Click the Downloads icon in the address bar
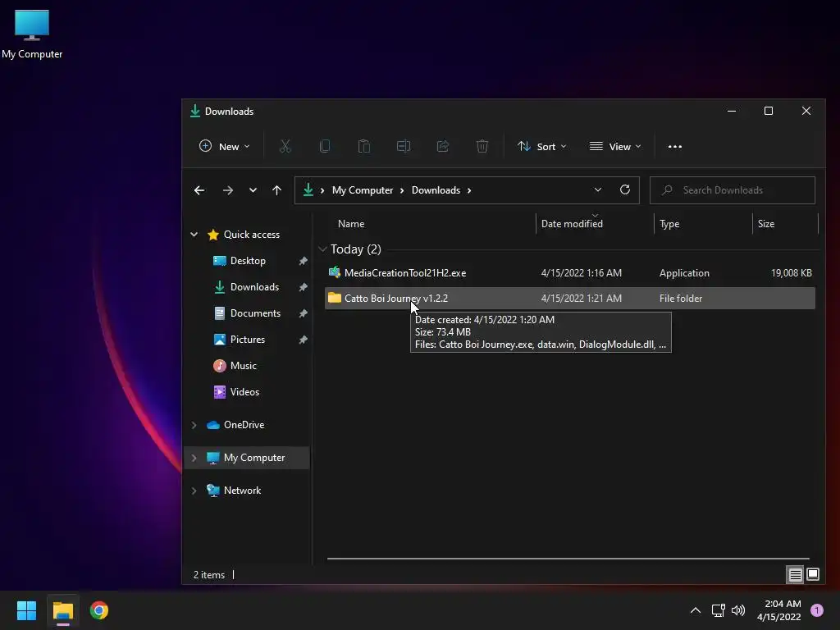 pyautogui.click(x=308, y=189)
